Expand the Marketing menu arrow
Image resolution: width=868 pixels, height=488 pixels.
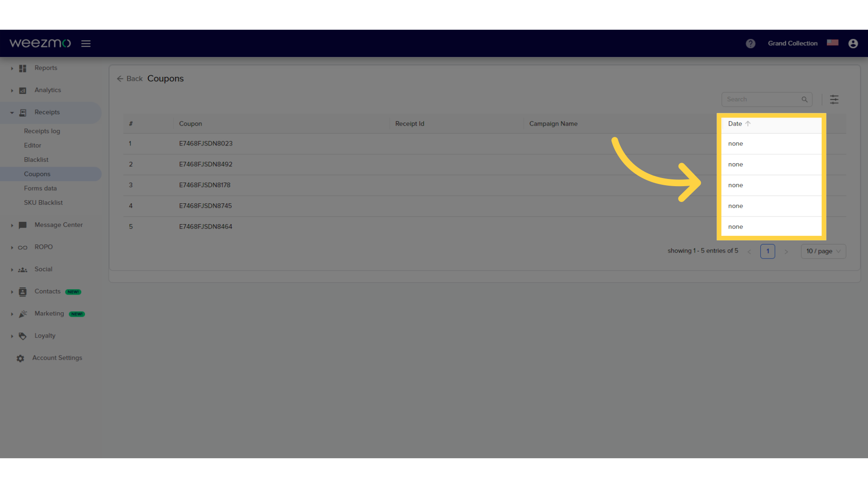pos(12,314)
